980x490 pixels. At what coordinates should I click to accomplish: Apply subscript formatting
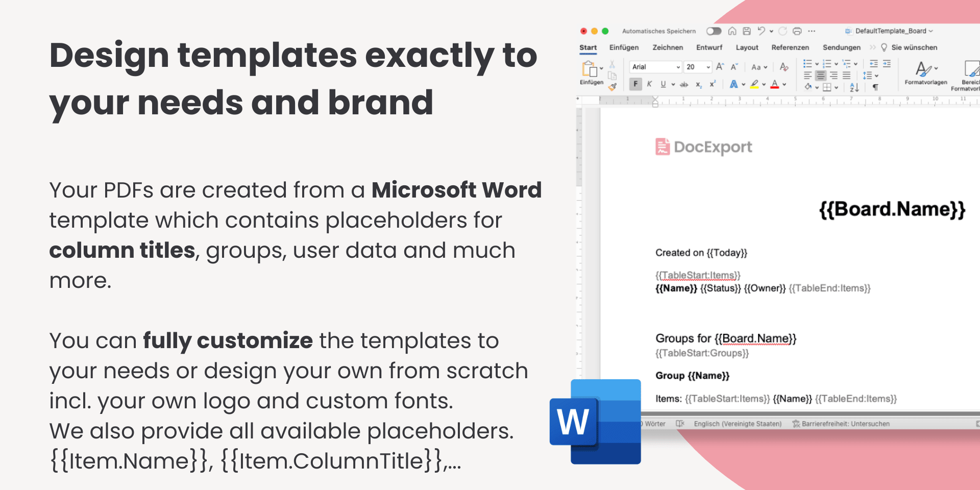pos(699,85)
